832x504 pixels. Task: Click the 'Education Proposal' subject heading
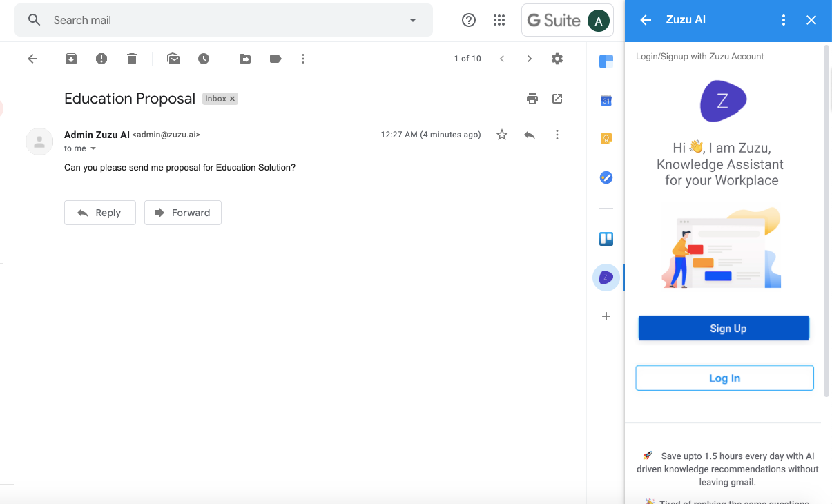coord(130,99)
